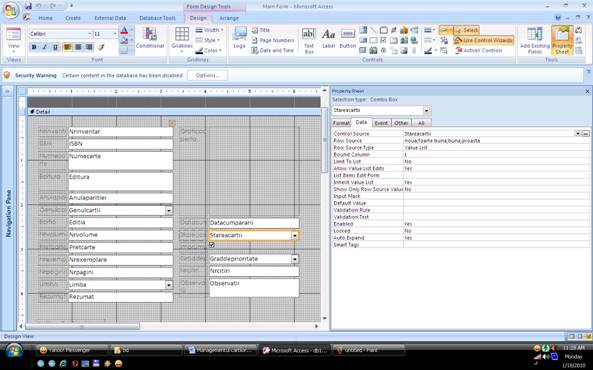This screenshot has width=593, height=370.
Task: Open Property Sheet object selector dropdown
Action: tap(426, 110)
